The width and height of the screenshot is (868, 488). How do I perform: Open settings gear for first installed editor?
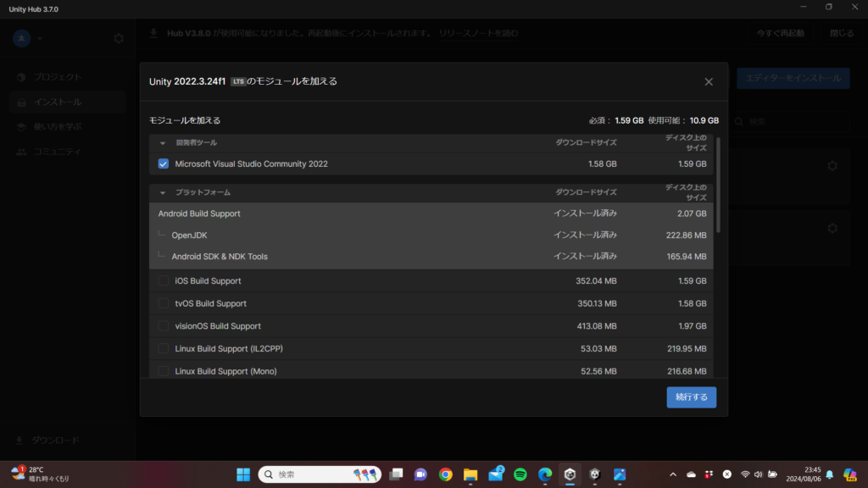(x=832, y=166)
